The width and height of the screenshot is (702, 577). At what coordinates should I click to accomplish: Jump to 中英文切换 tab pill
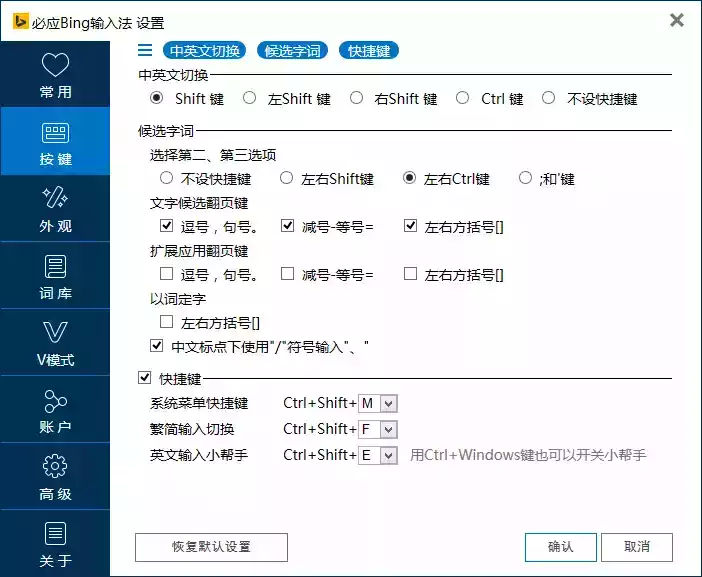pyautogui.click(x=205, y=51)
